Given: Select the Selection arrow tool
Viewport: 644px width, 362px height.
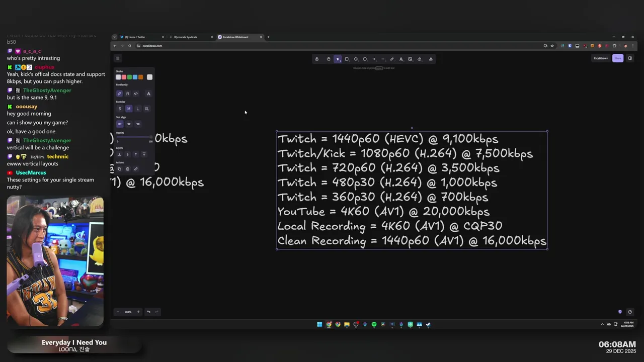Looking at the screenshot, I should (338, 59).
